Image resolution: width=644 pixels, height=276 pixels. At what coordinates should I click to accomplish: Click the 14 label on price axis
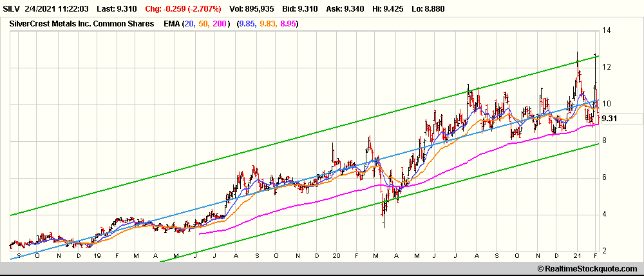click(606, 30)
